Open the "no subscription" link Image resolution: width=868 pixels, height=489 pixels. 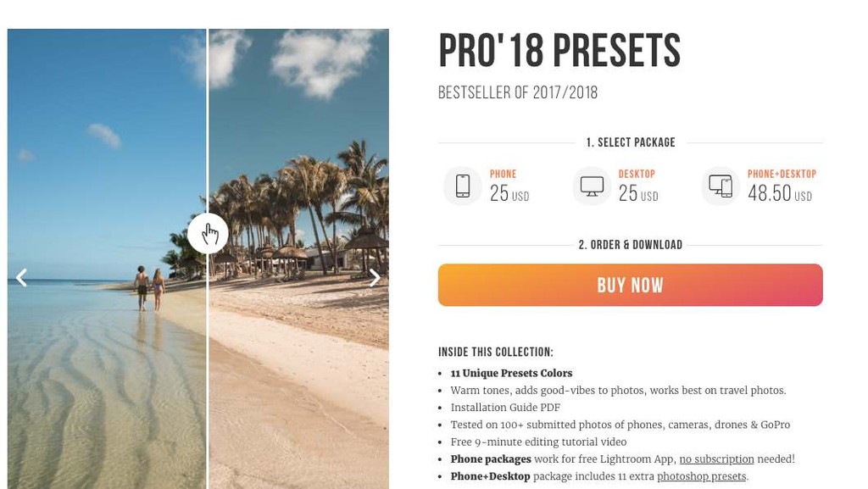tap(716, 458)
